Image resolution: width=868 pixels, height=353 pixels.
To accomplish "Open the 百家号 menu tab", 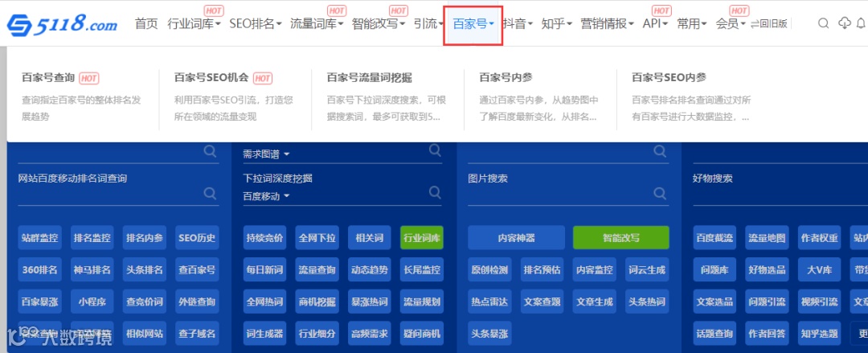I will (473, 24).
